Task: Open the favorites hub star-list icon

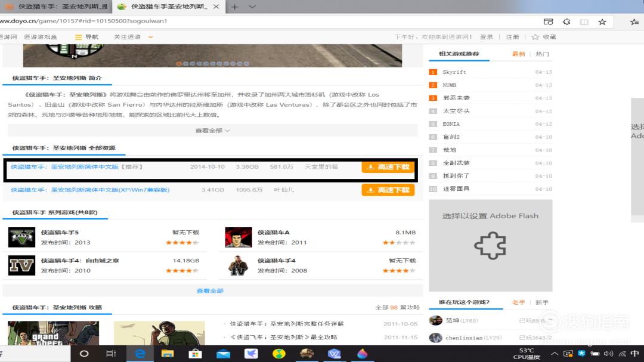Action: [x=634, y=22]
